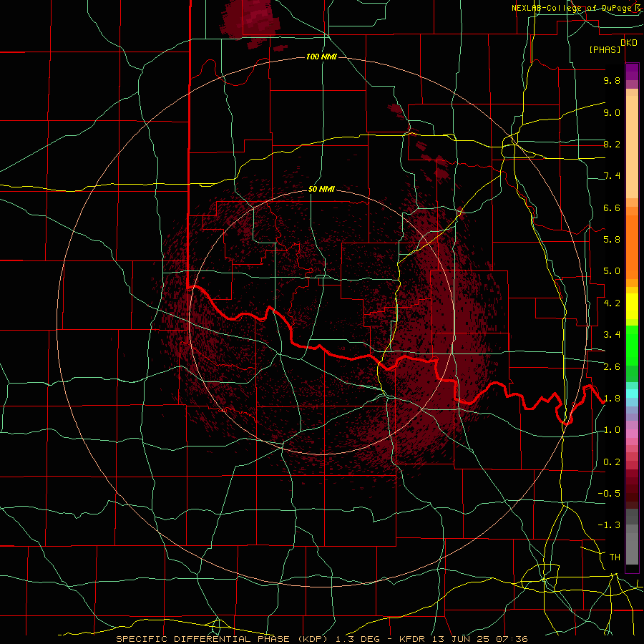Viewport: 644px width, 644px height.
Task: Select the -1.3 value on the scale
Action: coord(609,525)
